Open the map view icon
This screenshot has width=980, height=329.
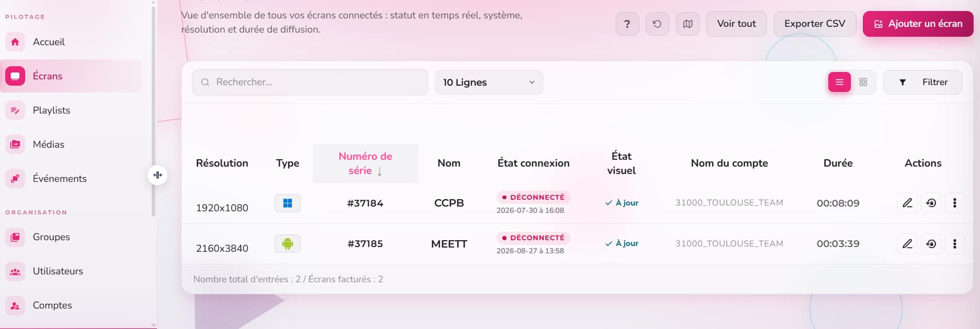coord(688,24)
